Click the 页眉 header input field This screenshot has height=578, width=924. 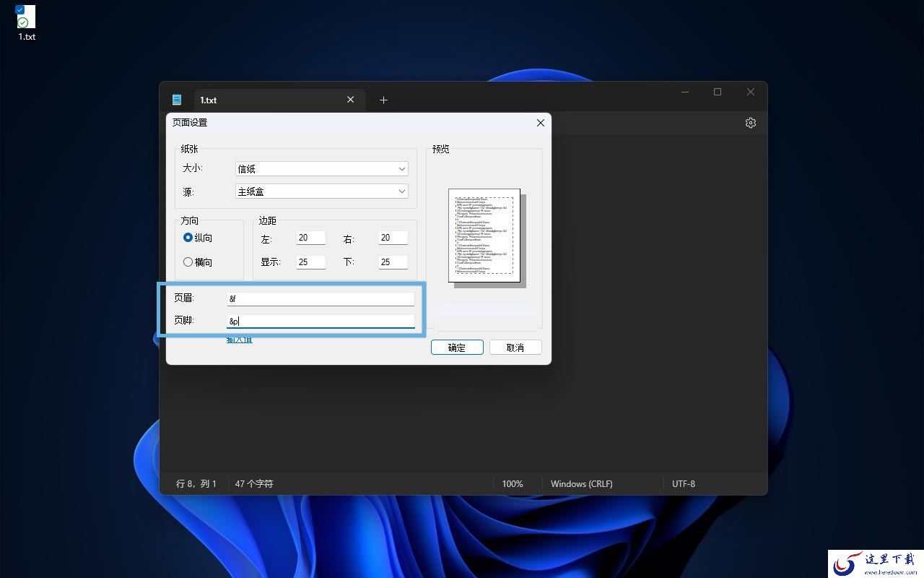321,298
